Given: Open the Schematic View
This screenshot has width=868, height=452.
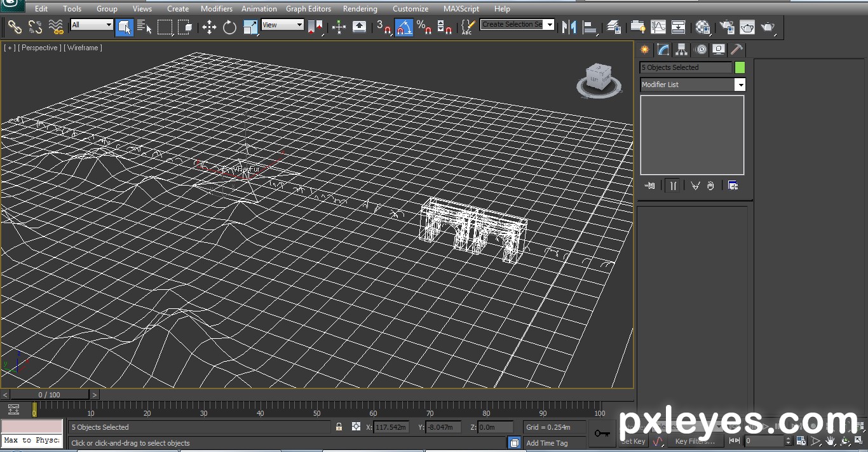Looking at the screenshot, I should (679, 27).
